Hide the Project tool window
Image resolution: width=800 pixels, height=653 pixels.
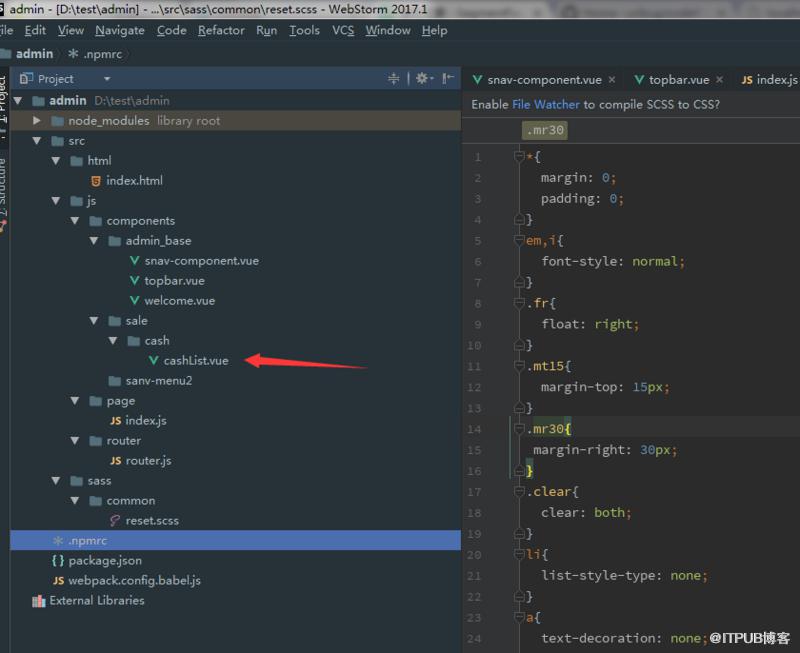click(x=448, y=79)
